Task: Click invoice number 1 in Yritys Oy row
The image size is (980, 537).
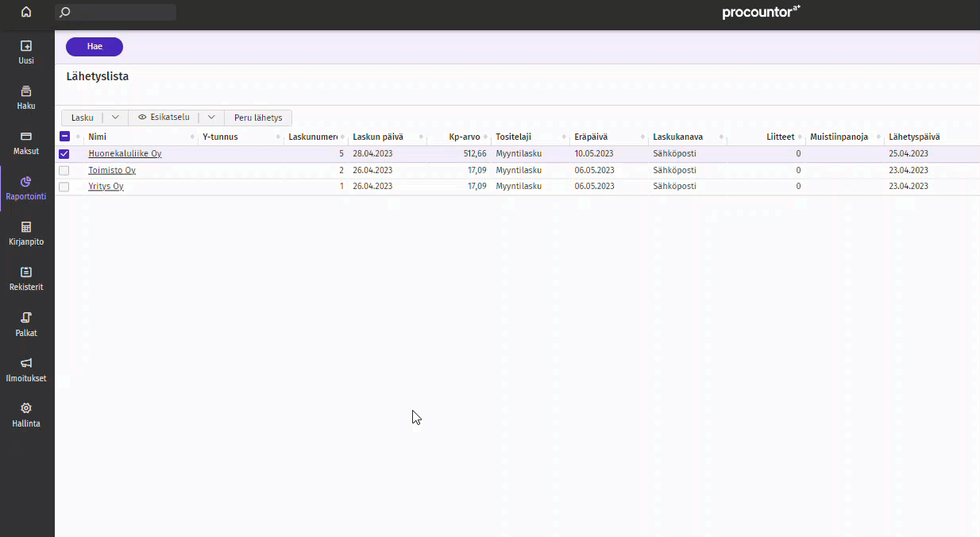Action: tap(341, 187)
